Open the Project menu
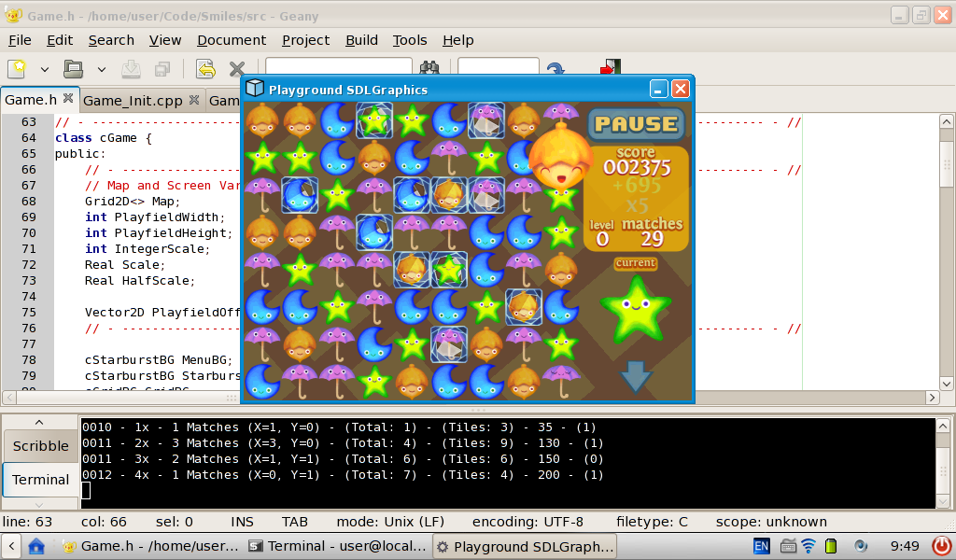The height and width of the screenshot is (560, 956). point(305,40)
